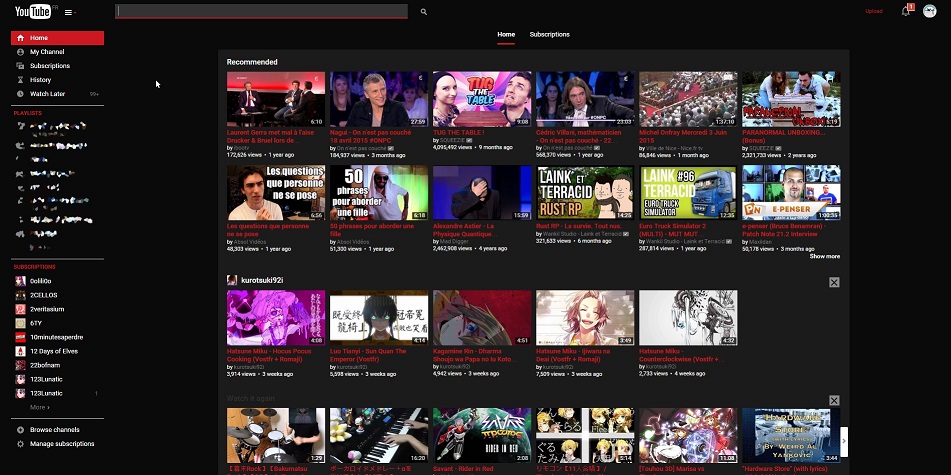Click the next arrow on Watch it again row
The width and height of the screenshot is (951, 475).
844,442
